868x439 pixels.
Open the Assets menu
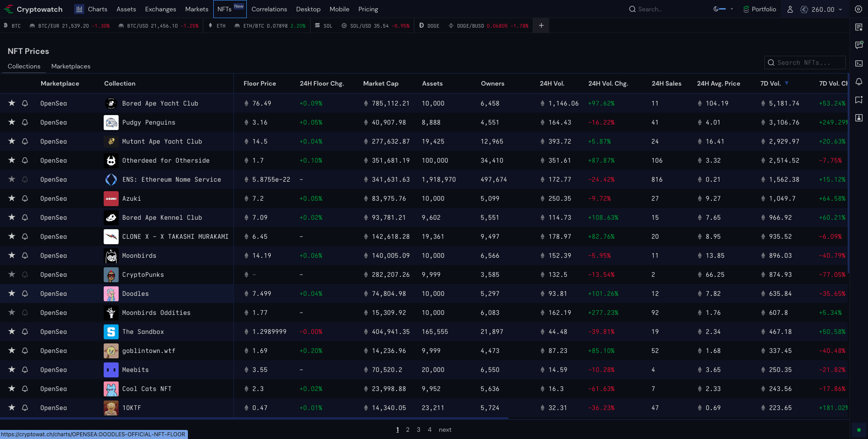click(126, 9)
